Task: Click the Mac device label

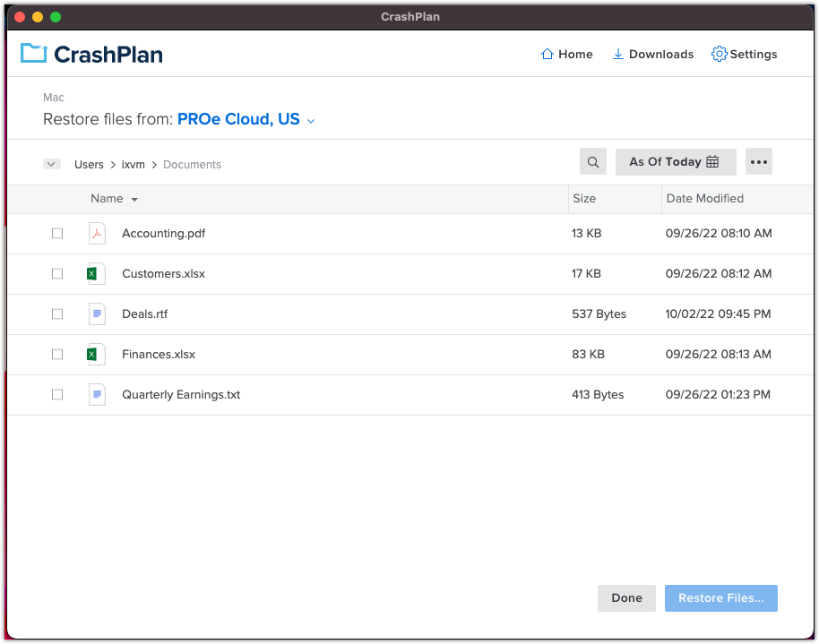Action: pos(53,98)
